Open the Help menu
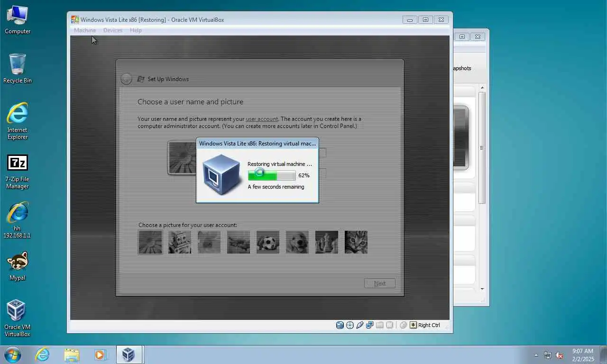The image size is (607, 364). [136, 30]
